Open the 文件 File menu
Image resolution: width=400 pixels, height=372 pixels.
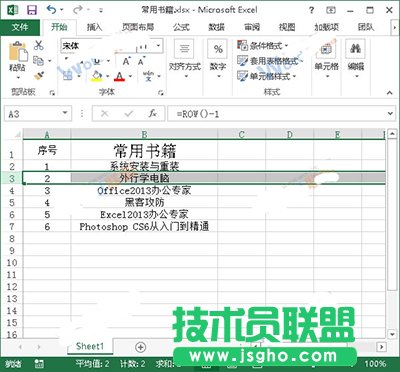[x=20, y=27]
